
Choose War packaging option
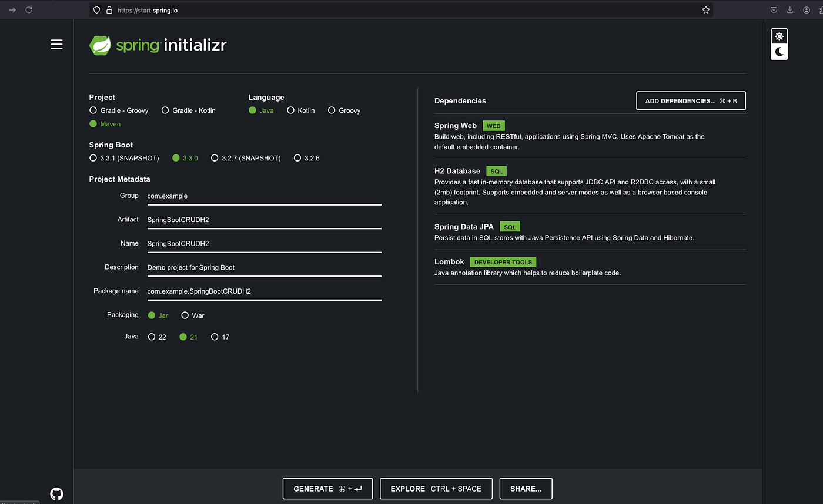tap(193, 315)
